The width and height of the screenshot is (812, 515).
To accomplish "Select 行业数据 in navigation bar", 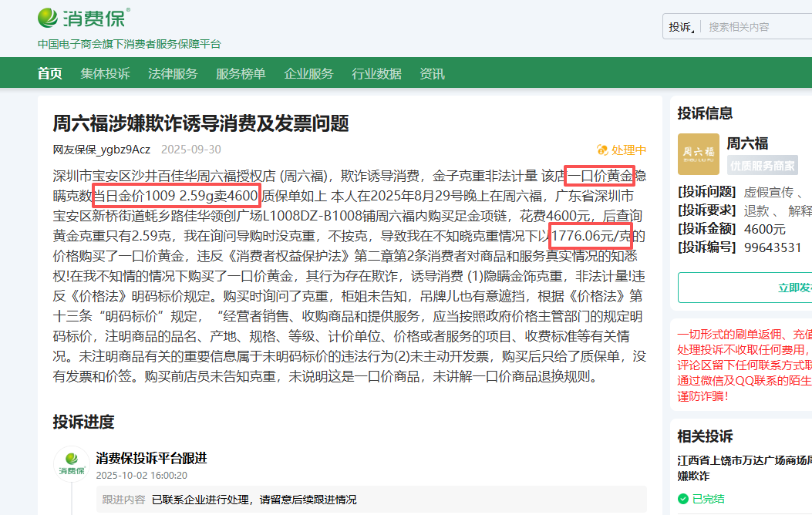I will 376,74.
